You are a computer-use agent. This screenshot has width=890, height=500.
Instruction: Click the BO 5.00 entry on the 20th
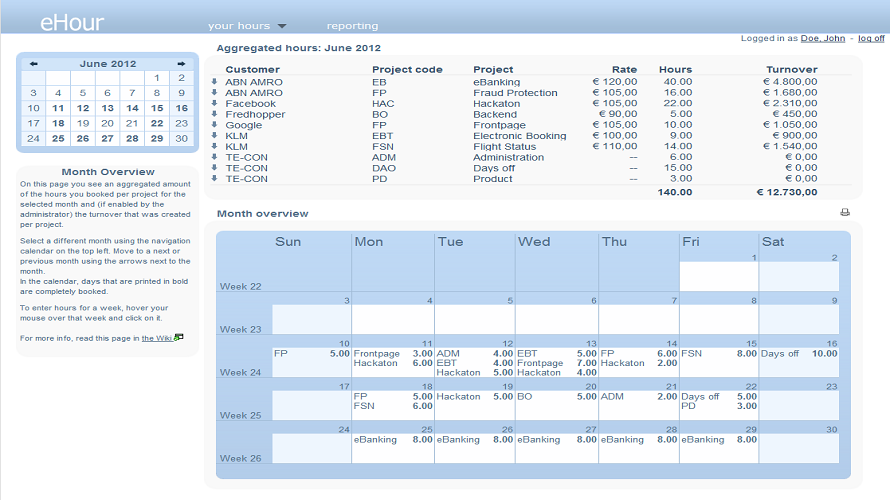click(x=557, y=397)
